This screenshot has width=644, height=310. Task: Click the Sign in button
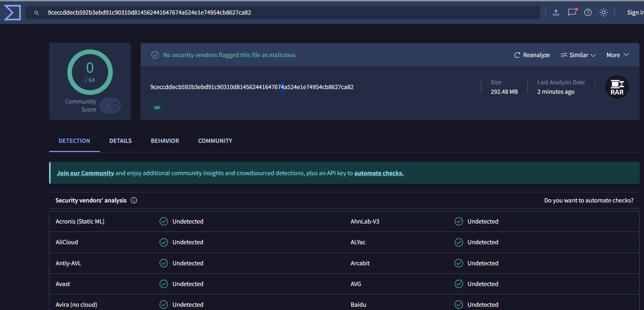635,13
